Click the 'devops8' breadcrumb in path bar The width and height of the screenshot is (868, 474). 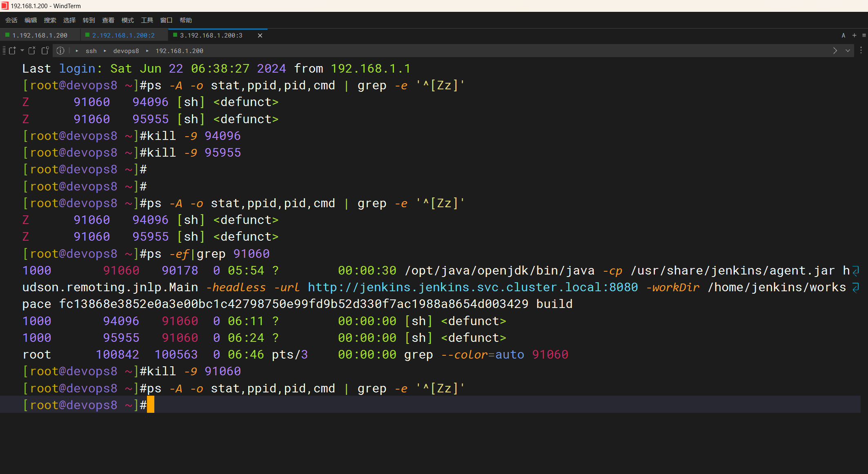coord(126,51)
